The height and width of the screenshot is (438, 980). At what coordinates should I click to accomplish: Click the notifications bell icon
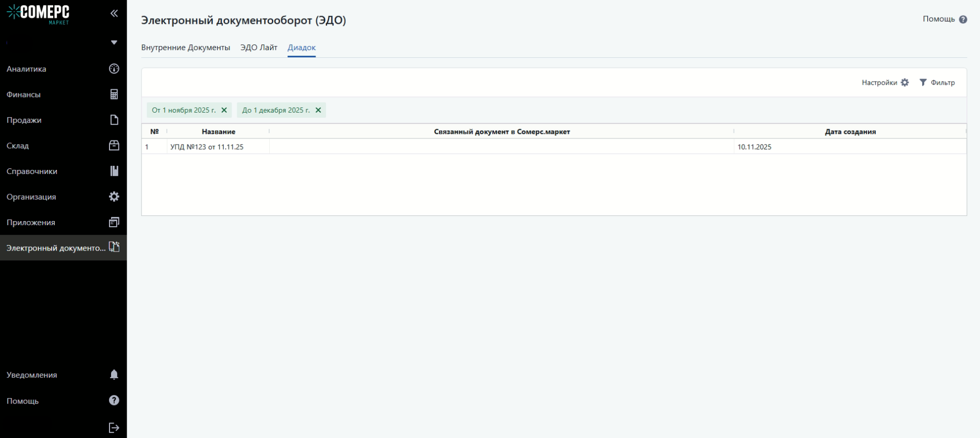point(114,374)
